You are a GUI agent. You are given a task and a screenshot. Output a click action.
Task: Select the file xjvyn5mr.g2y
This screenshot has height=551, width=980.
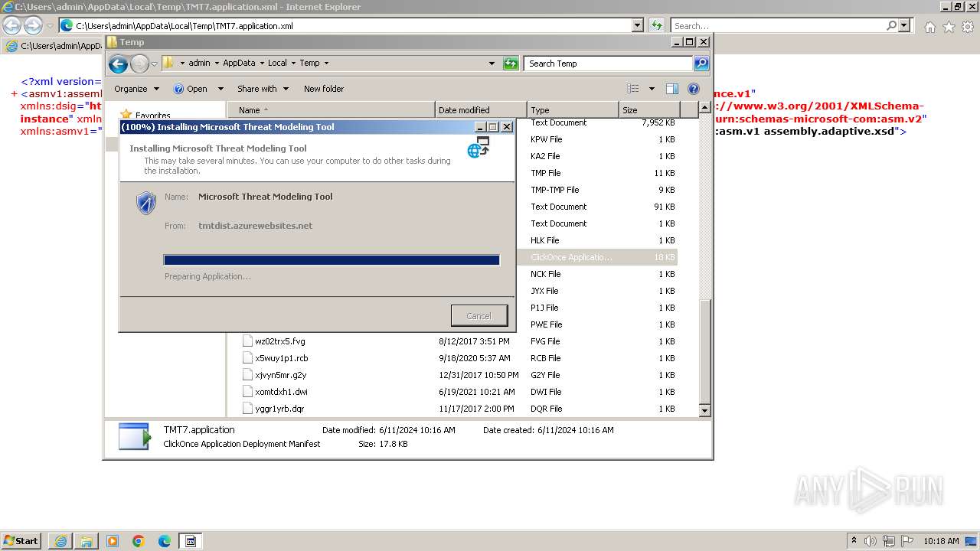click(x=280, y=375)
